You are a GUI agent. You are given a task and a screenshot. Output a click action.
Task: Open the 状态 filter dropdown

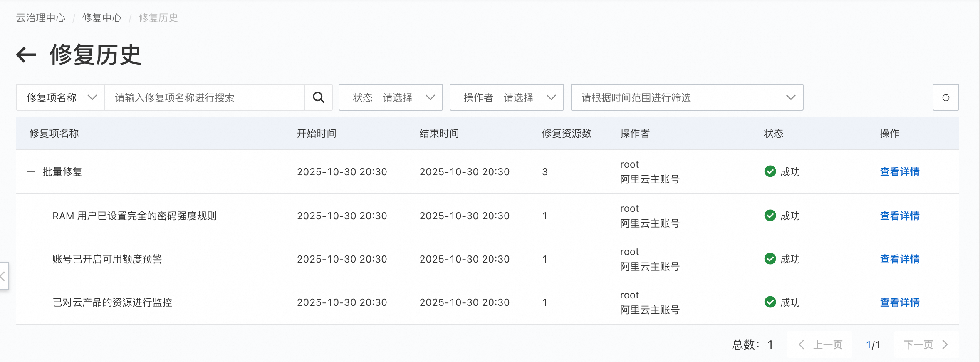(391, 97)
